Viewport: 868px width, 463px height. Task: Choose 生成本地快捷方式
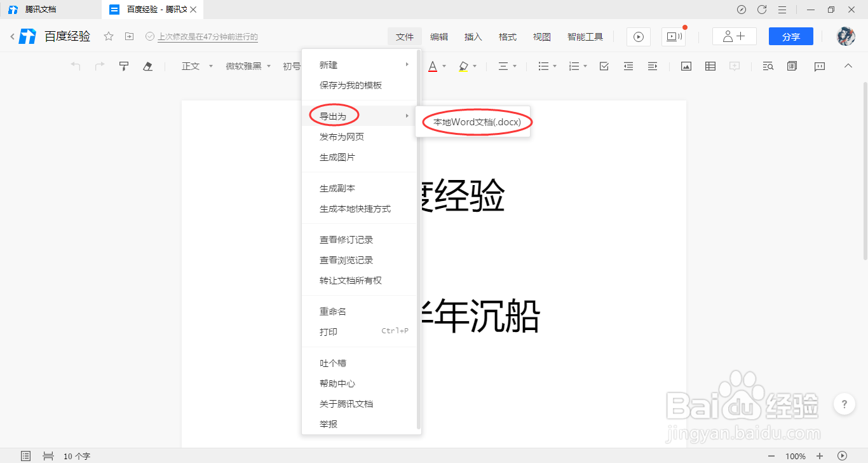pyautogui.click(x=359, y=209)
